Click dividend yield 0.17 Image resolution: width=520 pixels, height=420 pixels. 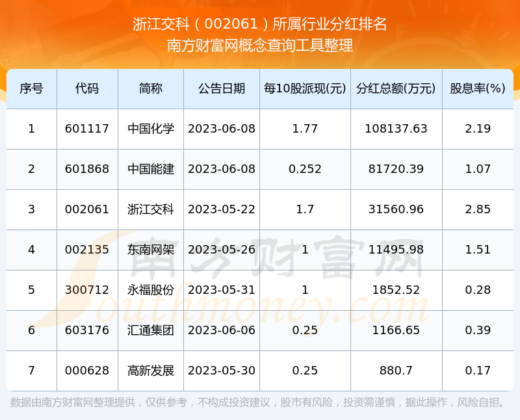tap(478, 371)
